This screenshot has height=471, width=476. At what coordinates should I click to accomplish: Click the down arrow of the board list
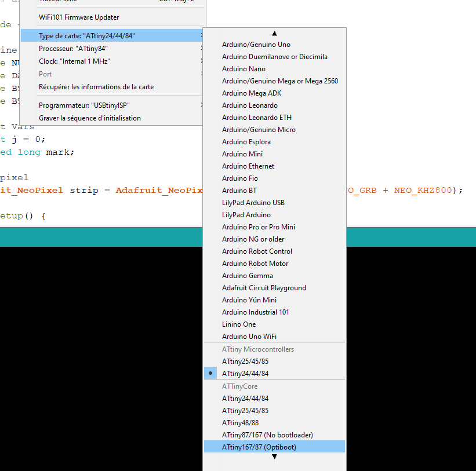point(274,457)
